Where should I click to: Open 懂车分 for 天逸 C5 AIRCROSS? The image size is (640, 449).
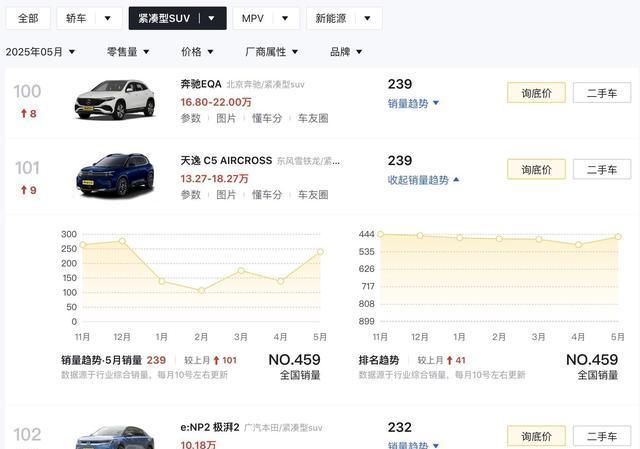(267, 195)
